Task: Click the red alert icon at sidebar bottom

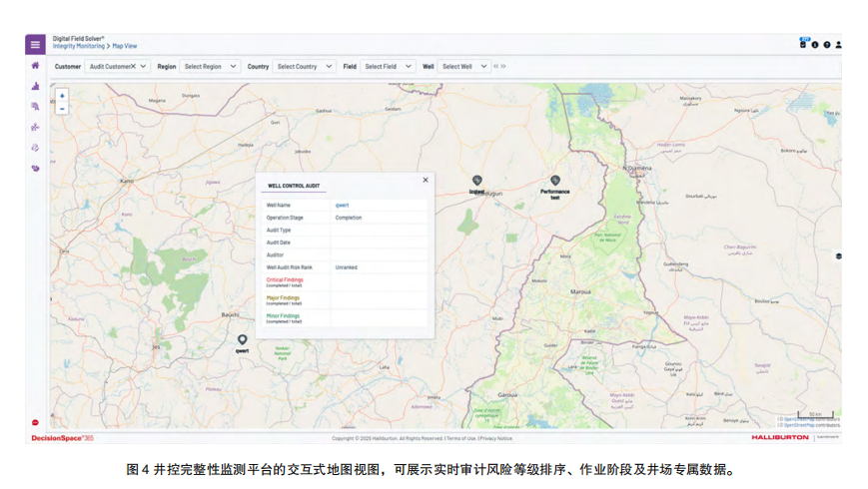Action: (35, 422)
